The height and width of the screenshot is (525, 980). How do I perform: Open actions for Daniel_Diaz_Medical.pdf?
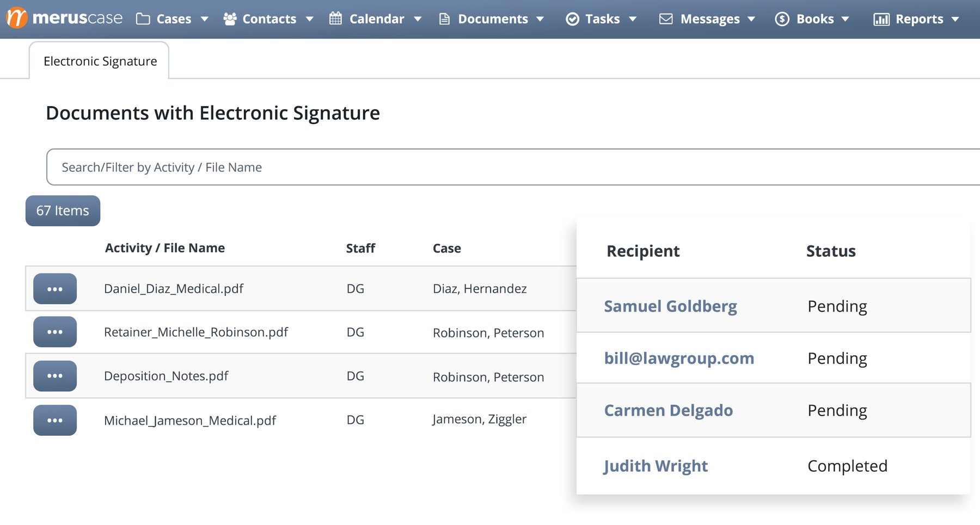tap(54, 288)
